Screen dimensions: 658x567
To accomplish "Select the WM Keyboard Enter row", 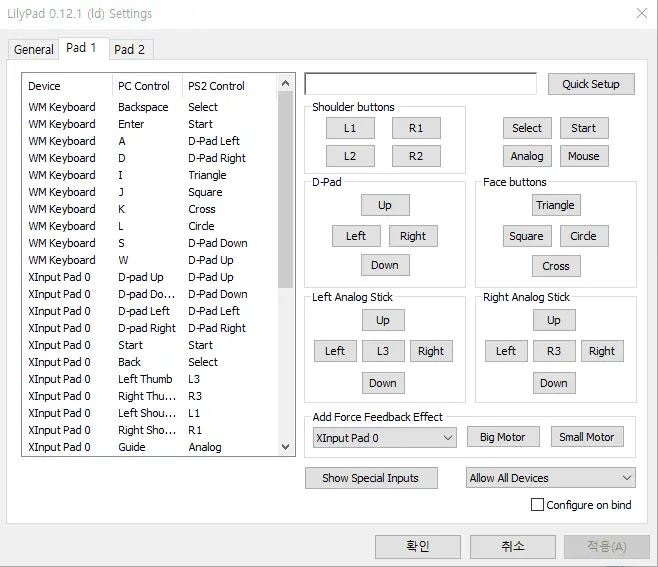I will [x=150, y=124].
